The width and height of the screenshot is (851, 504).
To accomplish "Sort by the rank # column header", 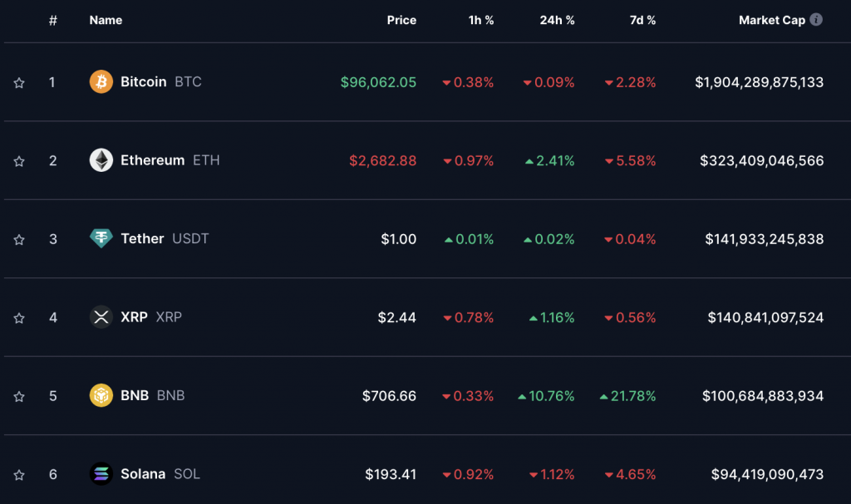I will [52, 20].
